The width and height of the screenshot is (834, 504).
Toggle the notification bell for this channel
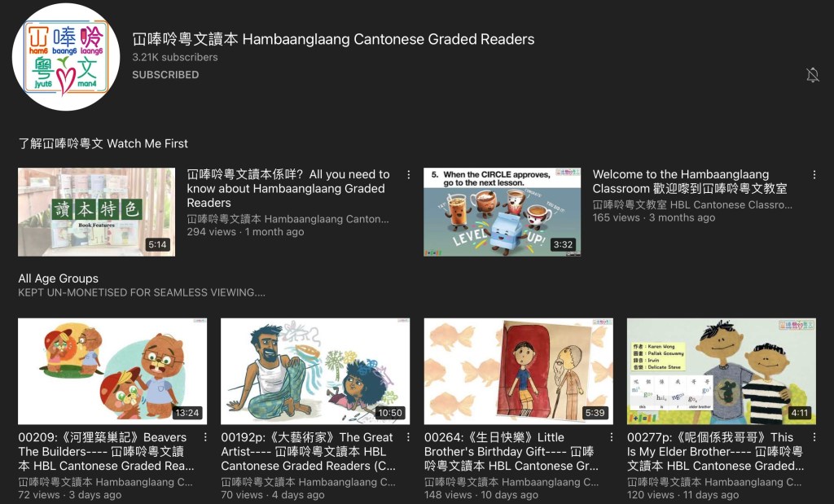coord(812,75)
